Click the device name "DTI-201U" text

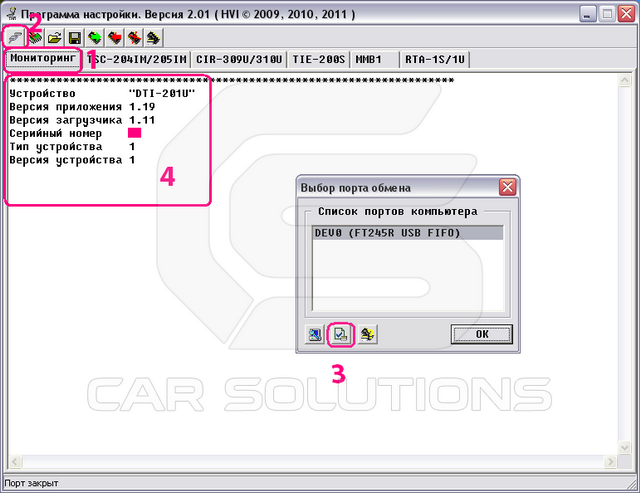(162, 93)
